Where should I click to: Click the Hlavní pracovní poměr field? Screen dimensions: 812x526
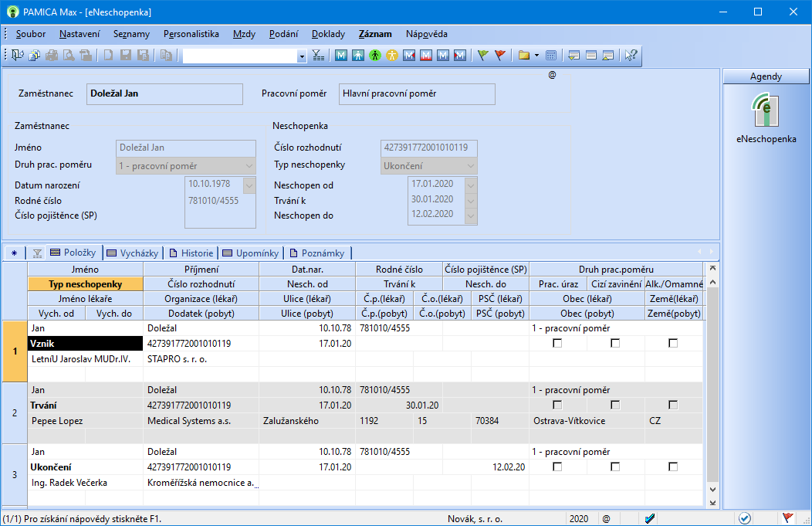417,93
